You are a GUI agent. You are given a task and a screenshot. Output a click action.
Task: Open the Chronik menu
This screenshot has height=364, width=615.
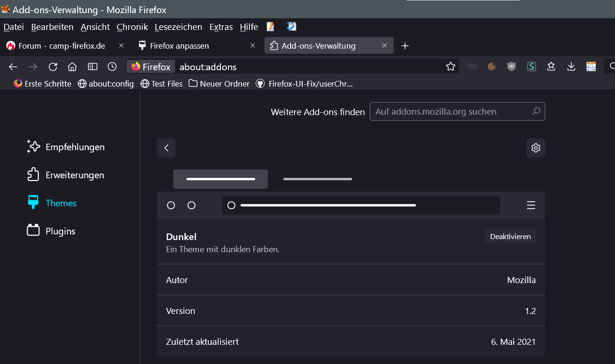(132, 27)
